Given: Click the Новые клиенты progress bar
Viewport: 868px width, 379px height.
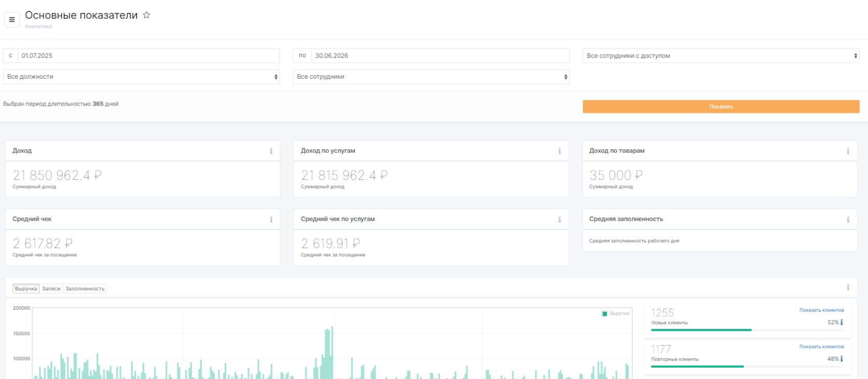Looking at the screenshot, I should (747, 330).
